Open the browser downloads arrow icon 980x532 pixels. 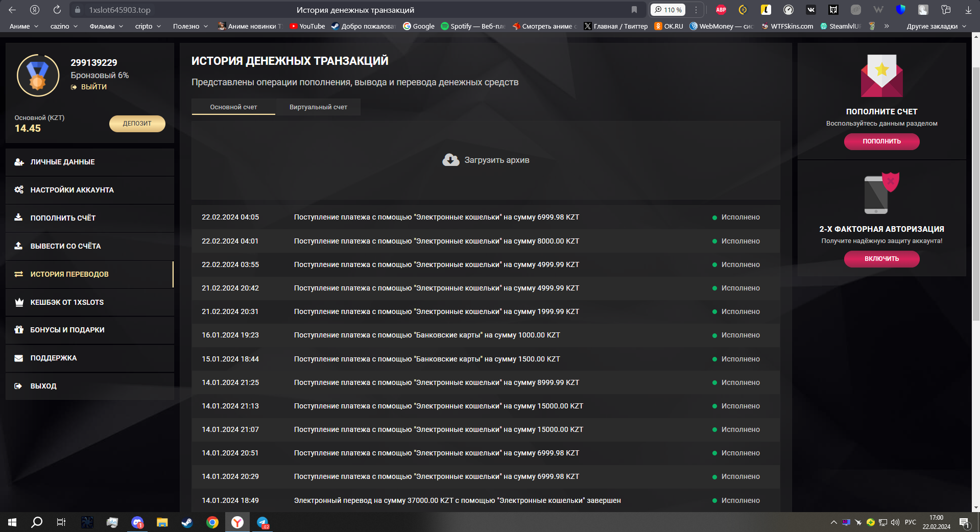coord(968,10)
